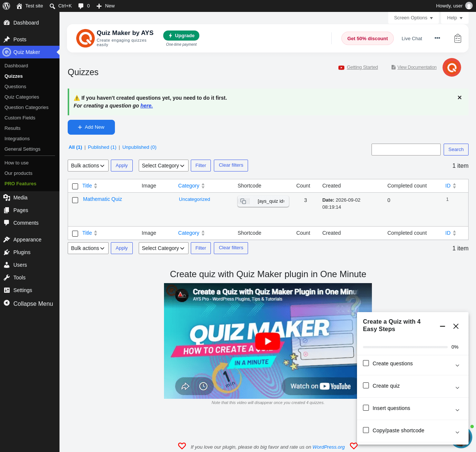This screenshot has width=476, height=452.
Task: Play the Quiz Maker YouTube video
Action: click(268, 341)
